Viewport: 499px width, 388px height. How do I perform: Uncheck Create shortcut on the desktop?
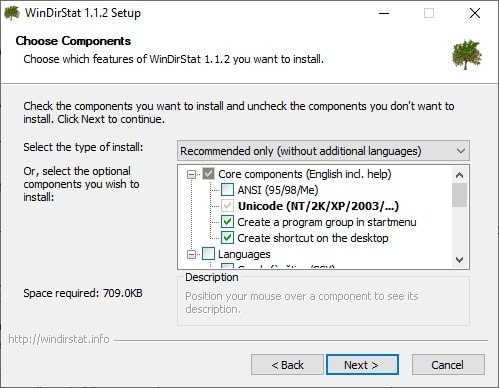pyautogui.click(x=227, y=238)
